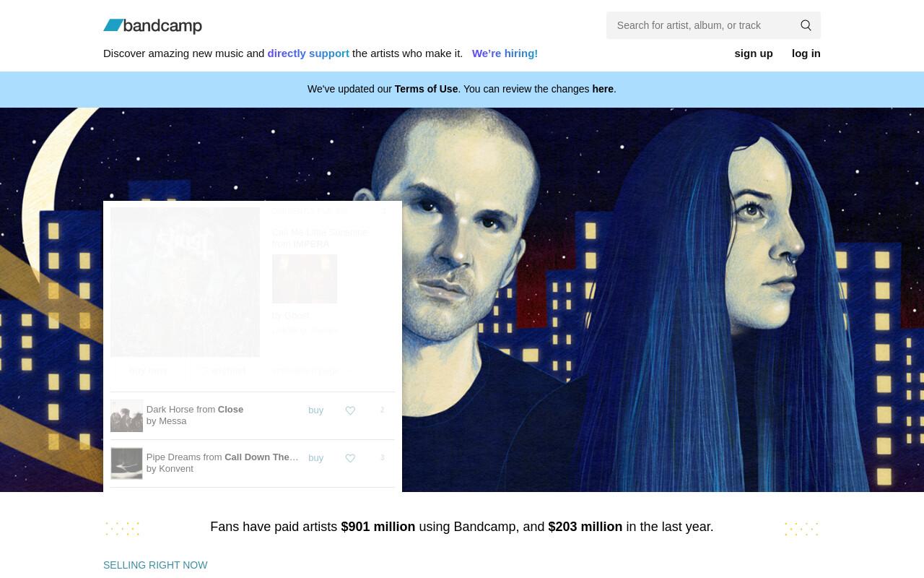The width and height of the screenshot is (924, 578).
Task: Open the small IMPERA album art
Action: coord(305,279)
